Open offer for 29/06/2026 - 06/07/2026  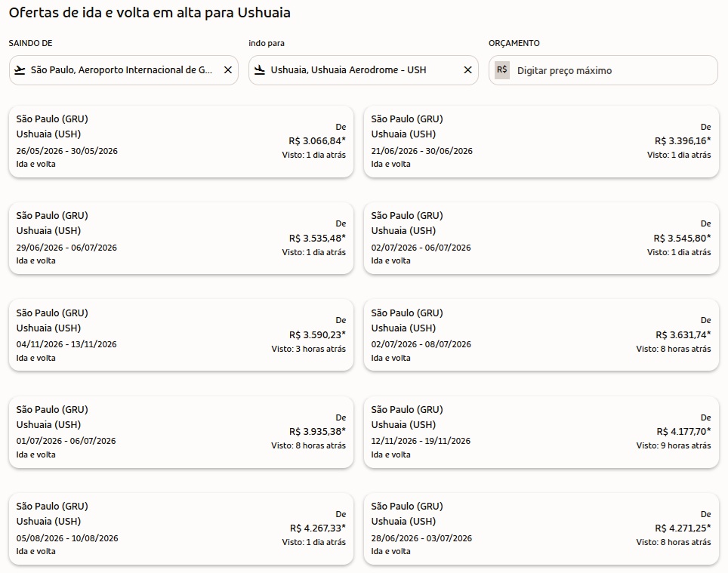click(x=180, y=238)
